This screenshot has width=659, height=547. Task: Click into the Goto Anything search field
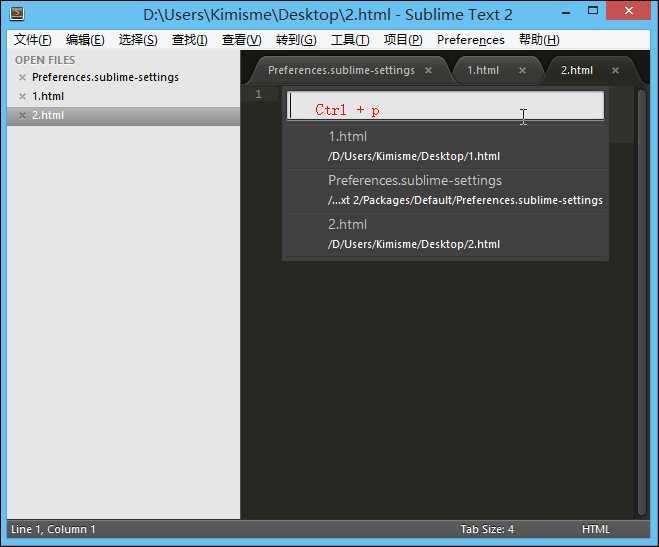445,105
